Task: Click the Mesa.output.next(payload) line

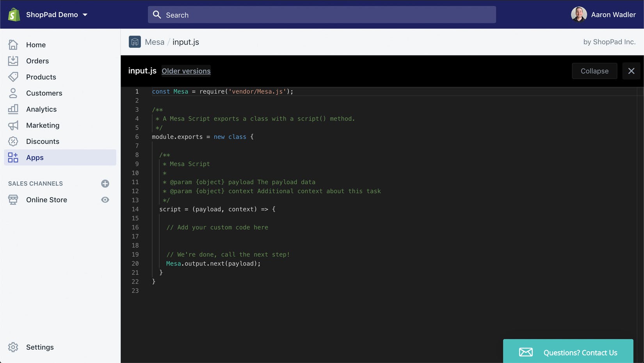Action: [x=213, y=263]
